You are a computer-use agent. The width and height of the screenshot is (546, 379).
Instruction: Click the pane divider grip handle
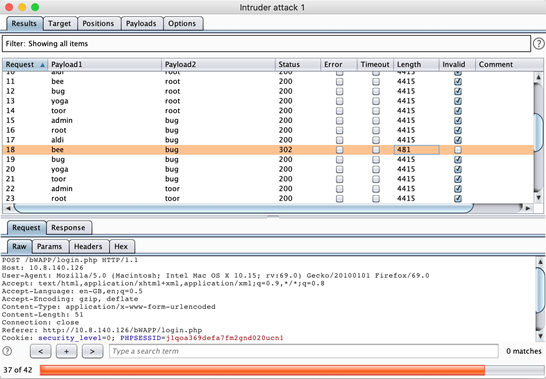273,217
